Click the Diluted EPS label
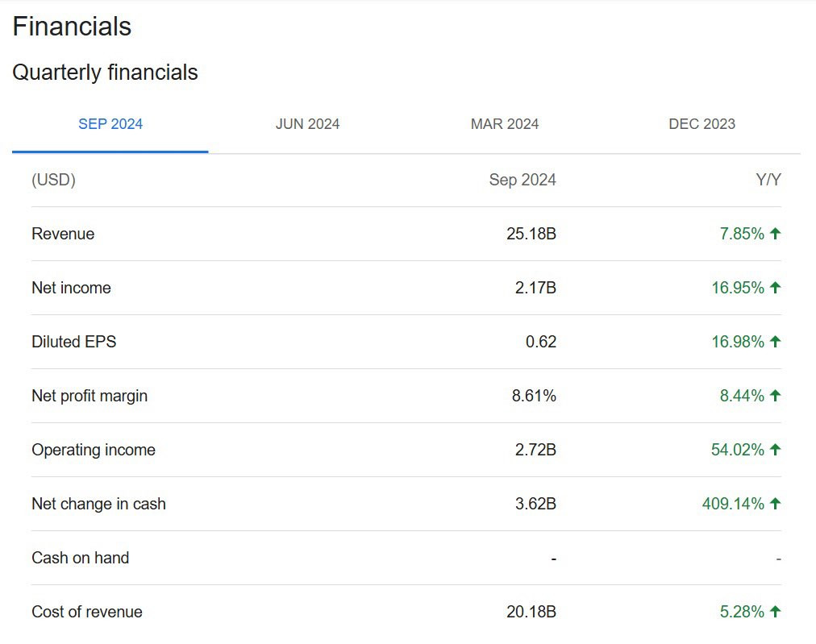The width and height of the screenshot is (816, 644). tap(74, 342)
